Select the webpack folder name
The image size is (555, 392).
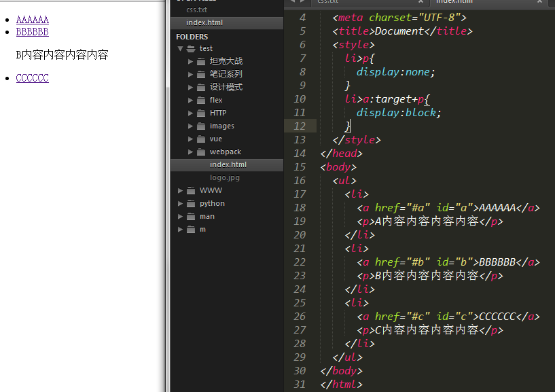point(225,152)
